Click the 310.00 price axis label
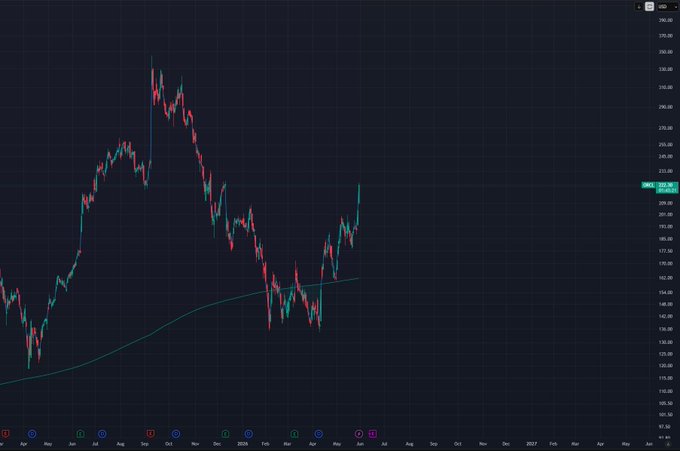680x451 pixels. pos(666,87)
